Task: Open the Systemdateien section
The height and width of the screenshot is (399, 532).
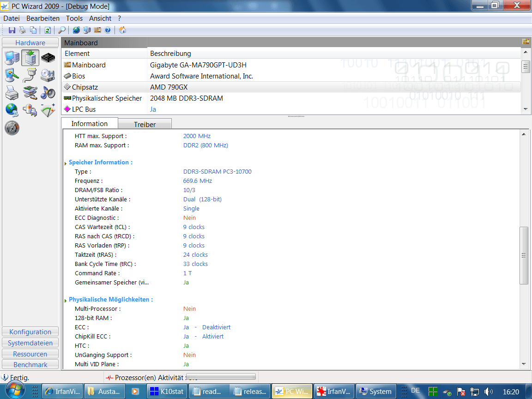Action: (x=30, y=343)
